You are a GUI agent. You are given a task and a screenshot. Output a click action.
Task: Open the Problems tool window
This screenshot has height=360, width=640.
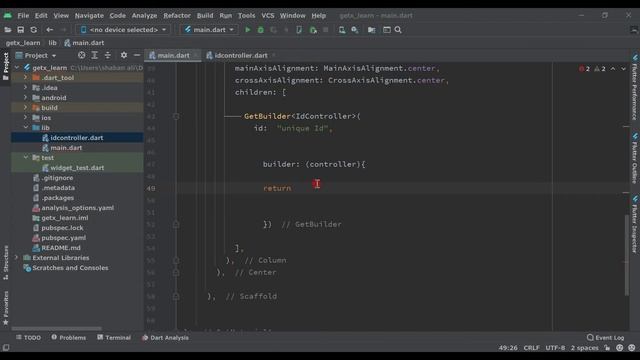69,338
